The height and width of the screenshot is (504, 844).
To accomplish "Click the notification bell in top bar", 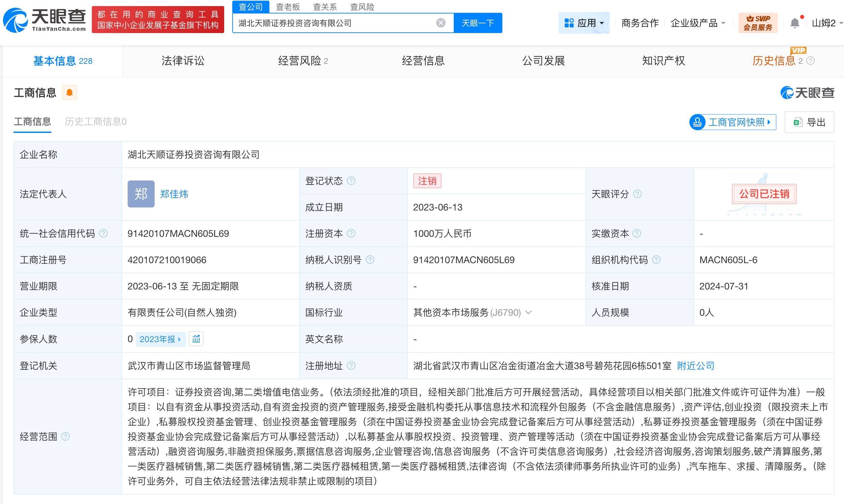I will pos(794,23).
